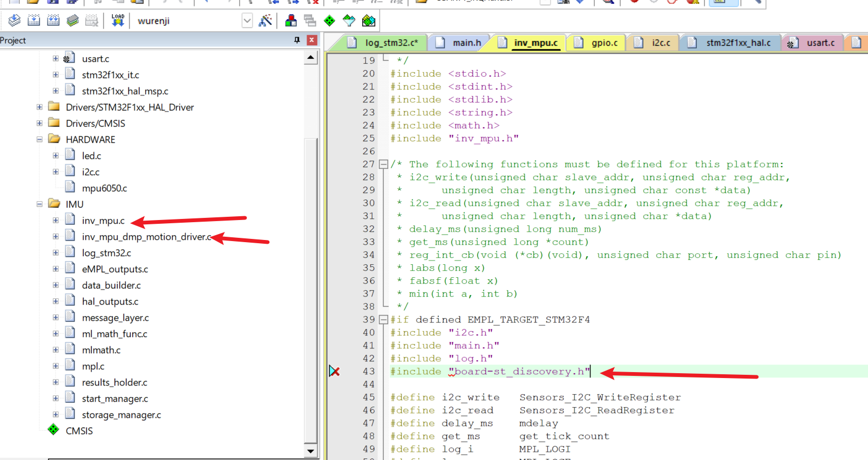Screen dimensions: 868x460
Task: Open the usart.c editor tab
Action: 812,43
